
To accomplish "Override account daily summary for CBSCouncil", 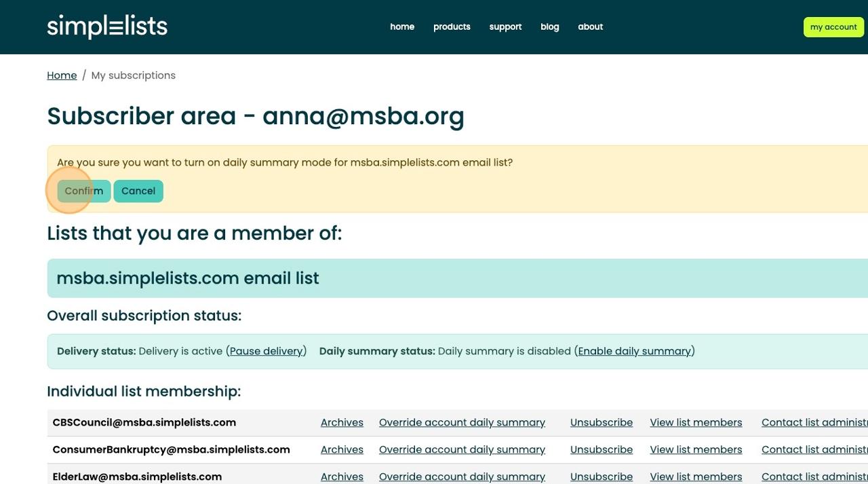I will (462, 422).
